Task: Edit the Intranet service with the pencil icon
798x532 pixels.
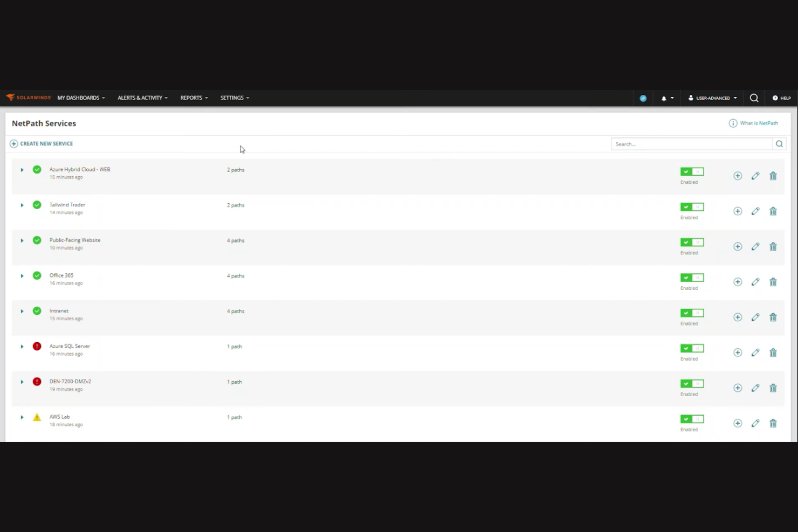Action: pos(755,317)
